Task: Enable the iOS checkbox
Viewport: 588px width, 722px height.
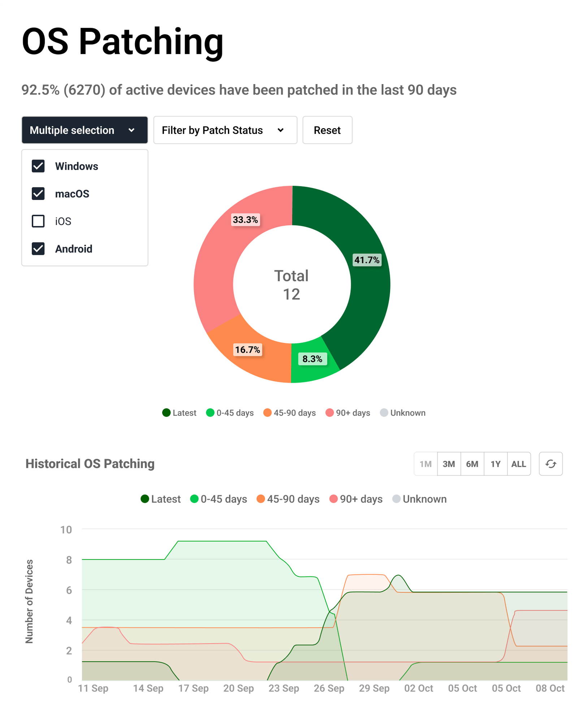Action: coord(38,221)
